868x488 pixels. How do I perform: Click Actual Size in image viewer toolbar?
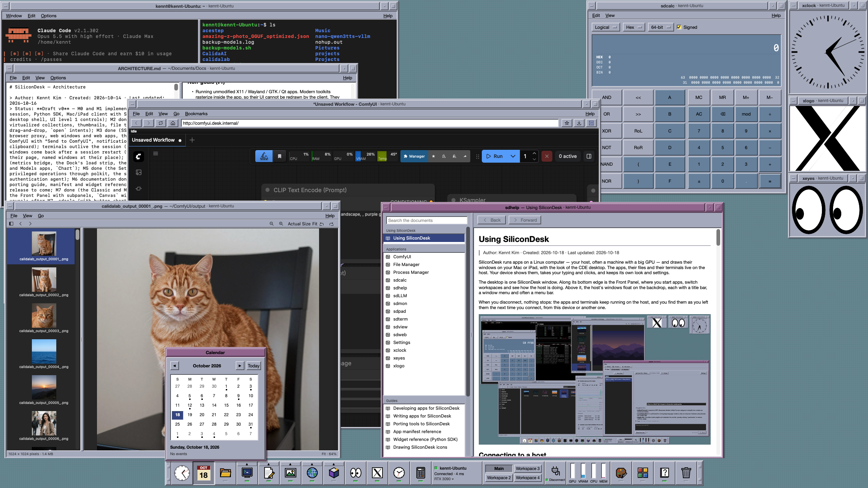pyautogui.click(x=299, y=224)
